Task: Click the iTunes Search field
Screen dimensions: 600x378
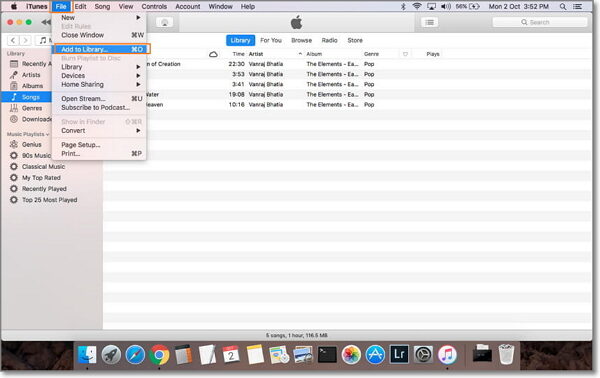Action: click(540, 22)
